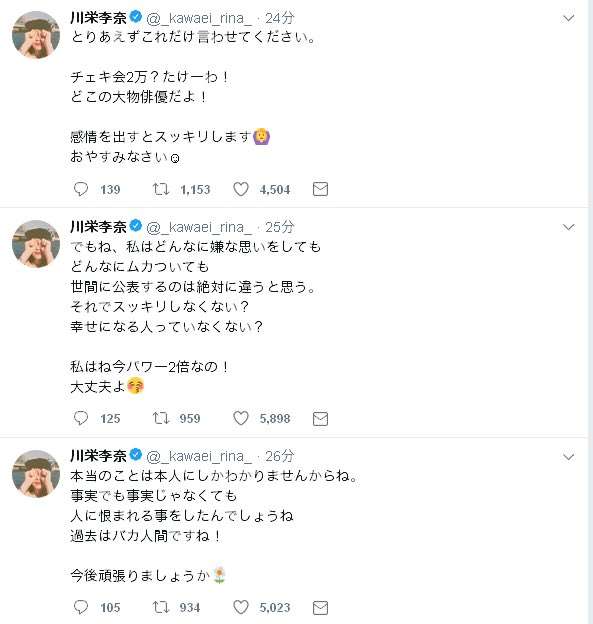Open the profile avatar on the third tweet
This screenshot has height=624, width=593.
[36, 474]
